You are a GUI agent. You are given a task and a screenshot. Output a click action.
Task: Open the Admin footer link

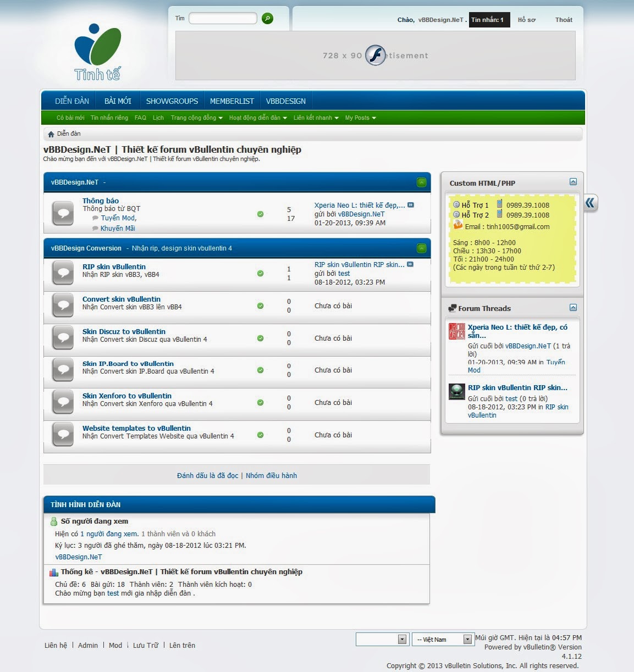(88, 645)
